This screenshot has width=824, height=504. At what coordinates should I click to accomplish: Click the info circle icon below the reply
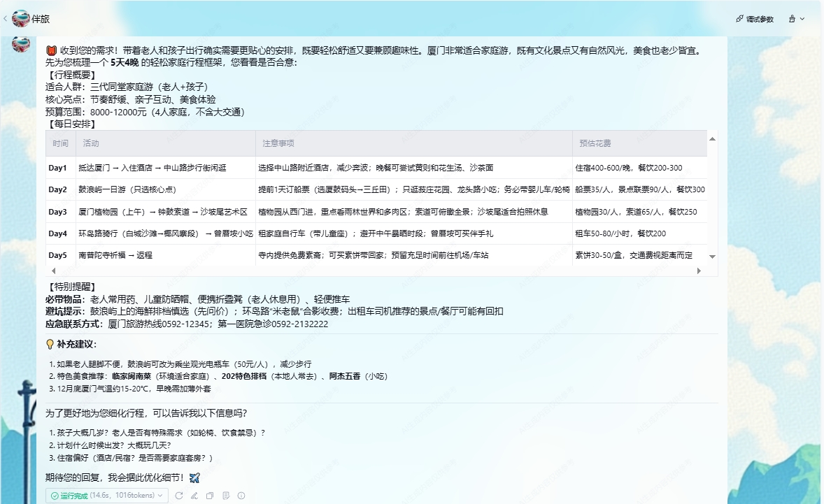[x=241, y=496]
